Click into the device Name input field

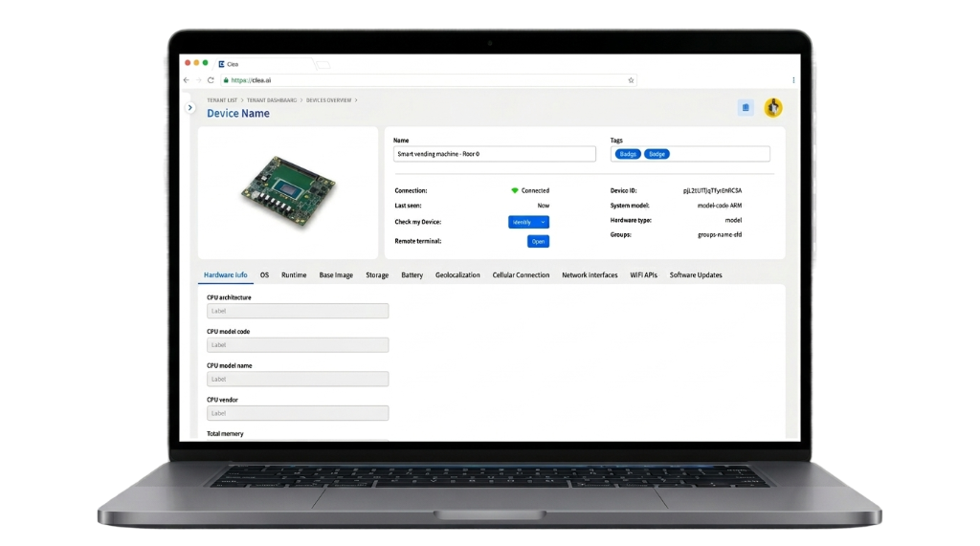pyautogui.click(x=494, y=154)
